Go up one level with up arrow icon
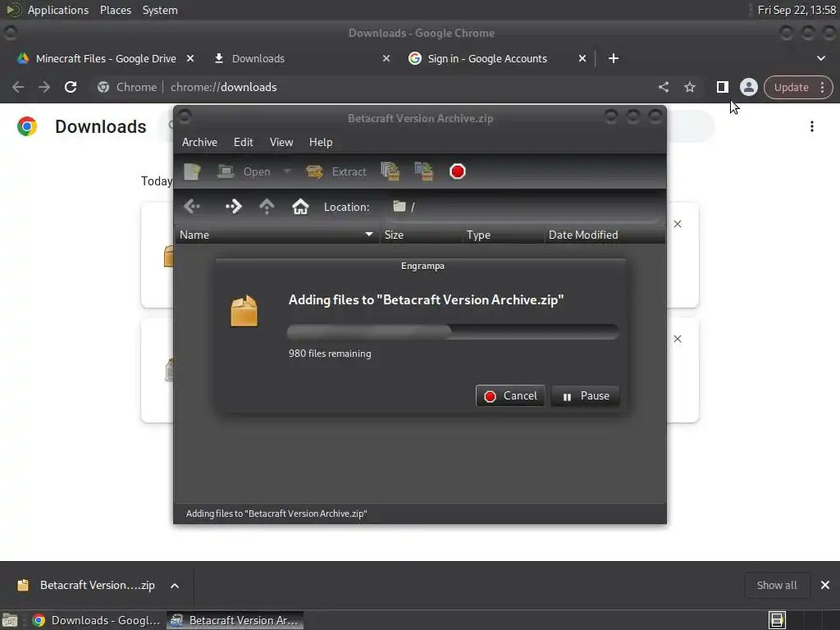 tap(267, 206)
